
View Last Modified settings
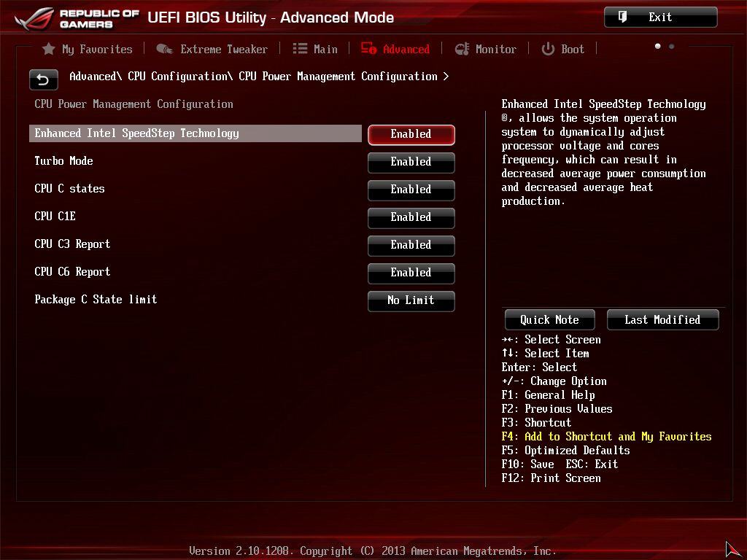(x=662, y=319)
